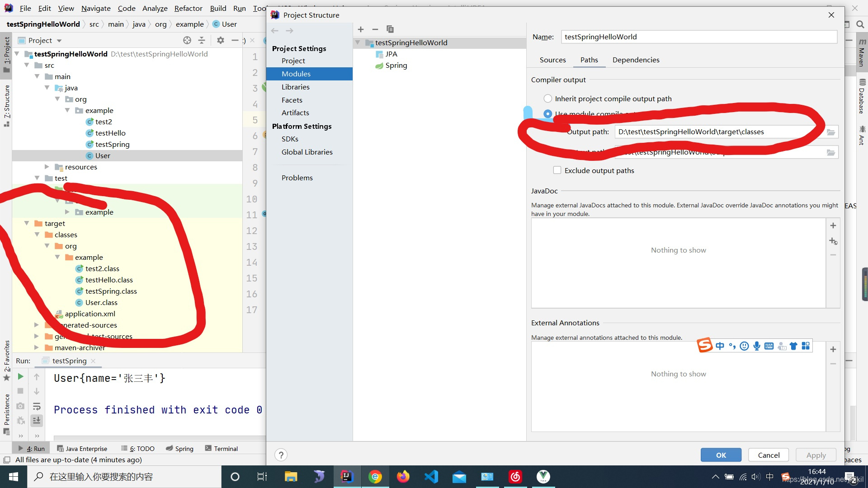Select the Sources tab in module settings

click(x=552, y=60)
